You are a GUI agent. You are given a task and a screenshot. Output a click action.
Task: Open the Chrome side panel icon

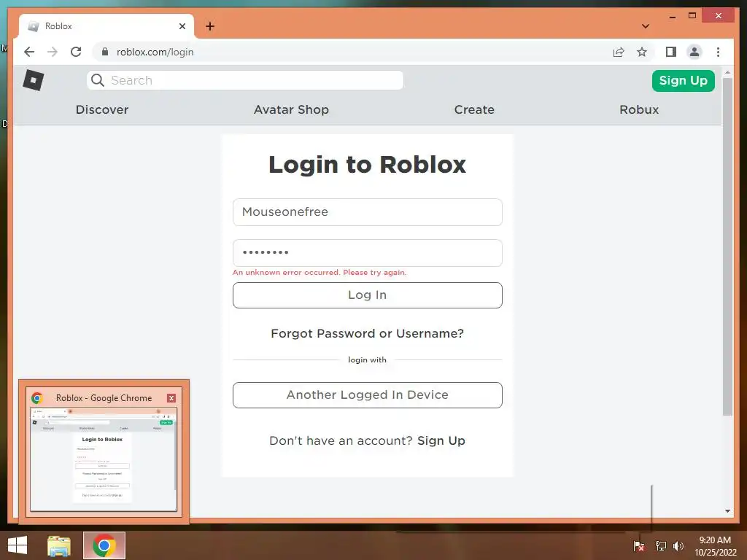tap(671, 52)
